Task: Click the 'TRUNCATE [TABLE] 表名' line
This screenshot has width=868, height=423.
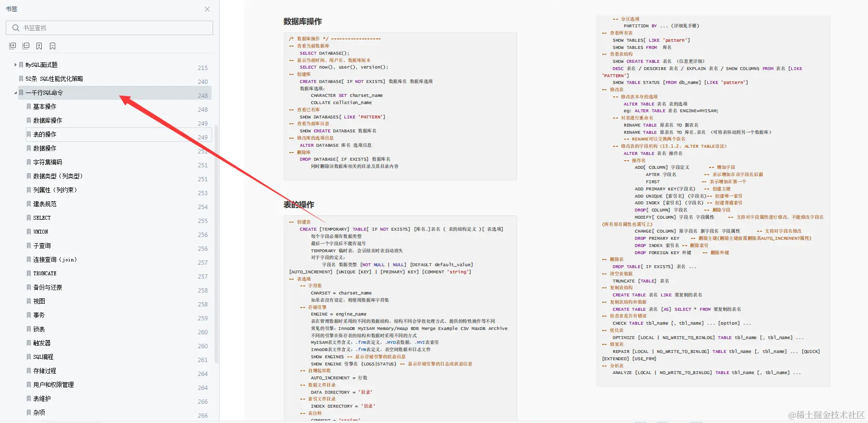Action: coord(641,281)
